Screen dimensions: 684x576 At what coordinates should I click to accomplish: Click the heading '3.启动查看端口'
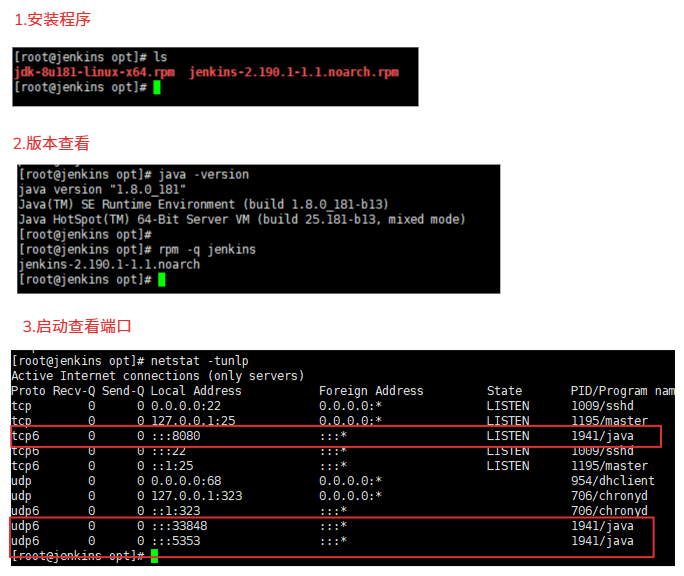point(77,326)
